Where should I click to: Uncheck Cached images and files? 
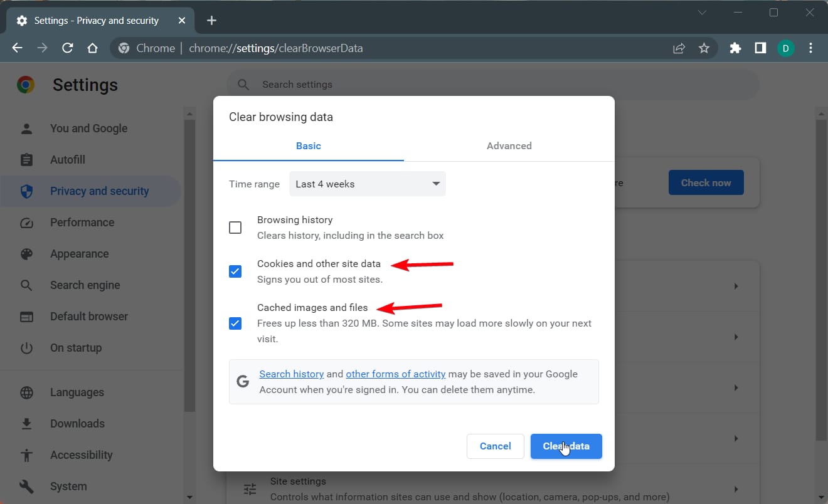tap(235, 323)
